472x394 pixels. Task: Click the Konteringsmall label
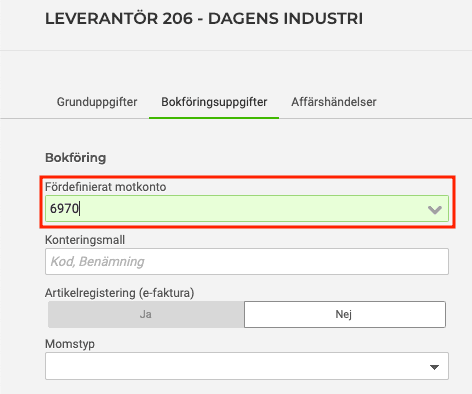85,240
